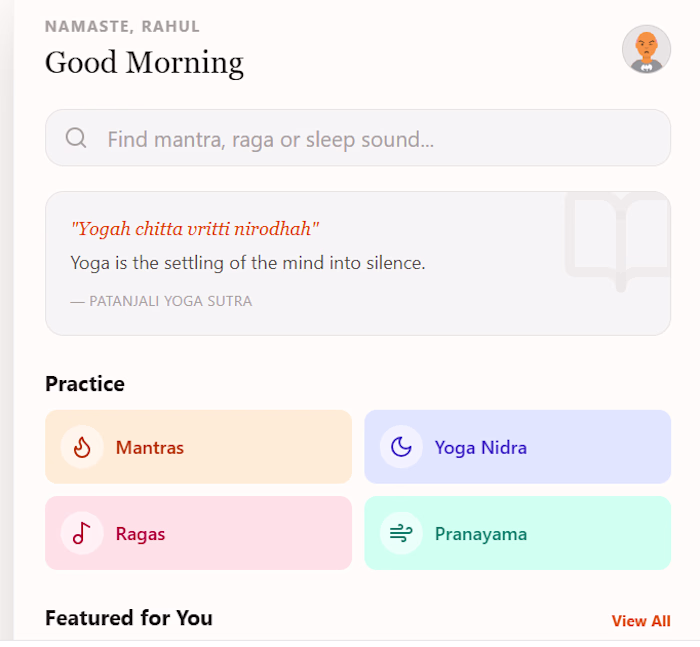This screenshot has width=700, height=647.
Task: Select the Yoga Nidra label text
Action: pyautogui.click(x=480, y=447)
